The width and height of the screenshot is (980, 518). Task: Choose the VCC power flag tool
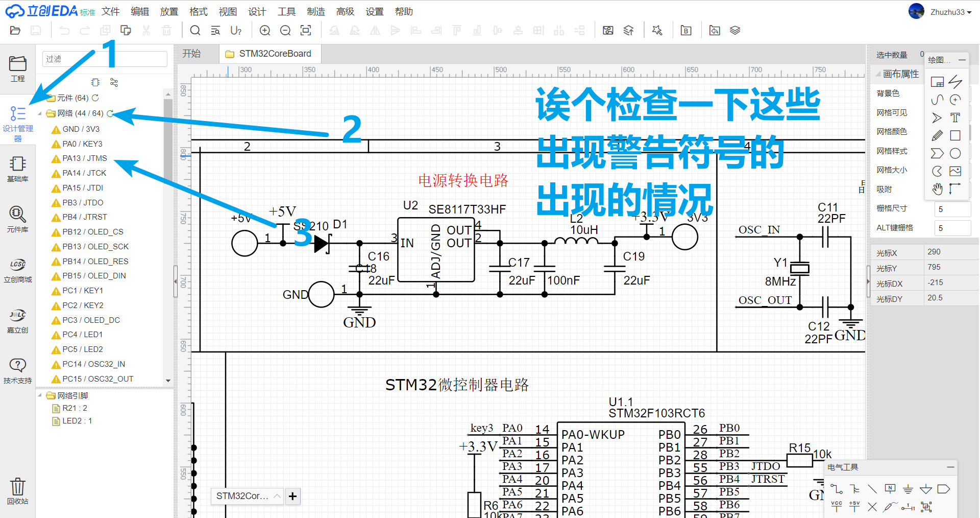click(837, 506)
